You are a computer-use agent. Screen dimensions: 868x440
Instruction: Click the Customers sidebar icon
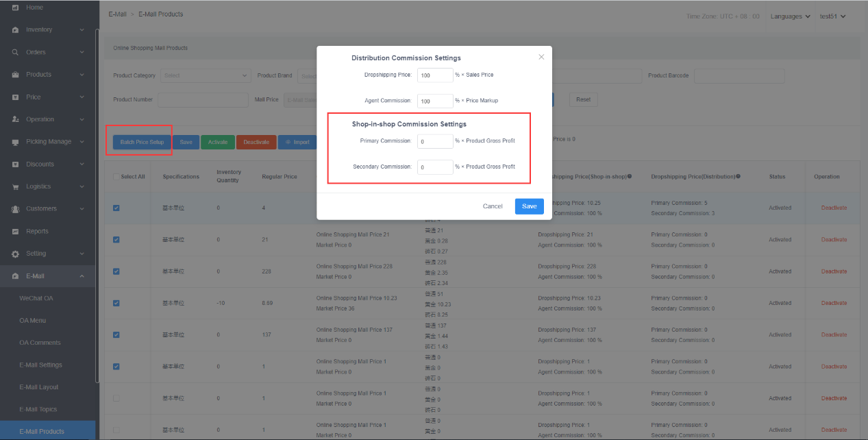15,209
